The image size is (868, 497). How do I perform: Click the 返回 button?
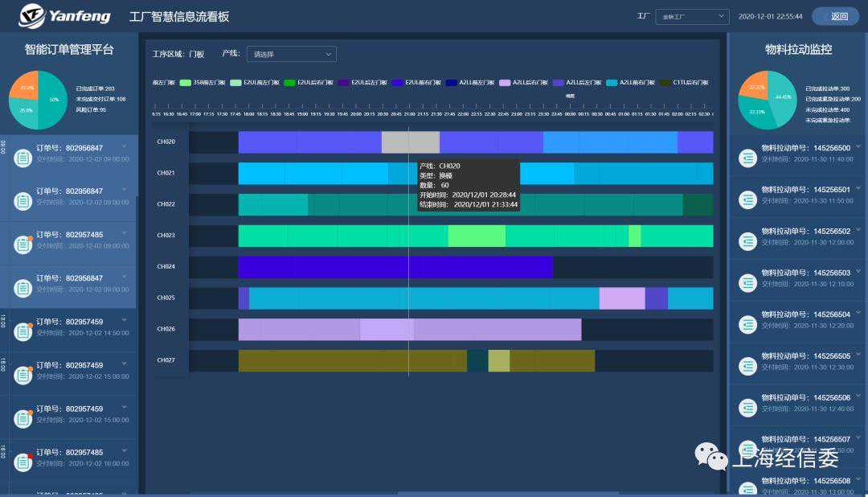pyautogui.click(x=835, y=16)
